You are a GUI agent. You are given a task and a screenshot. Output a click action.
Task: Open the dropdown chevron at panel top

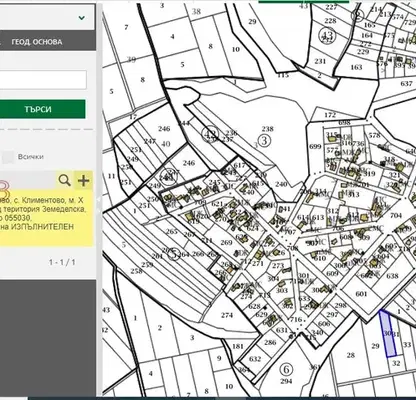[x=81, y=18]
